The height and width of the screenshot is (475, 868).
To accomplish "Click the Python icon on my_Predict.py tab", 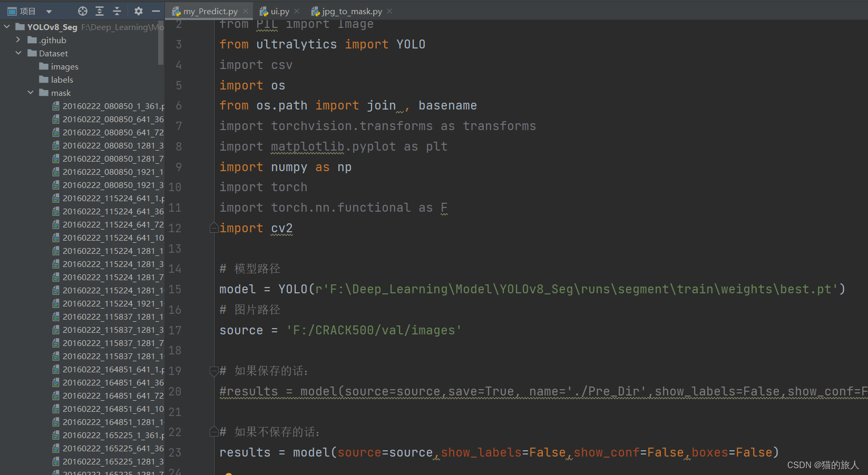I will click(x=177, y=11).
